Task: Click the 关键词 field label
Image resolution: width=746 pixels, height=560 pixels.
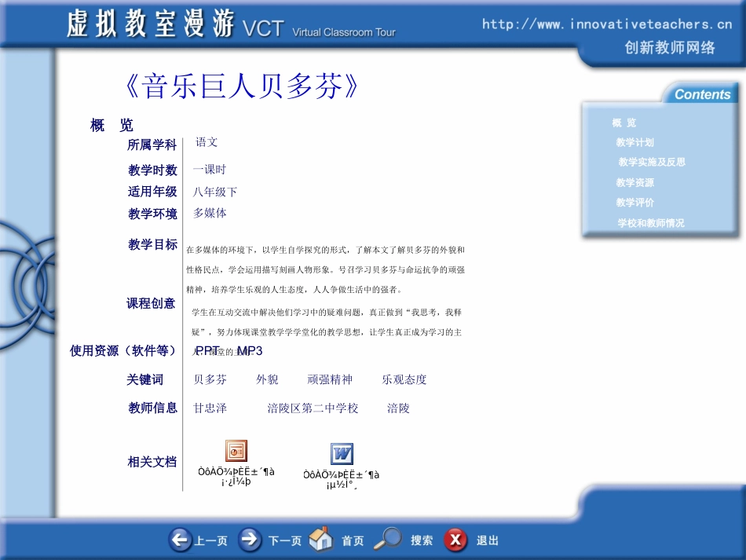Action: (144, 379)
